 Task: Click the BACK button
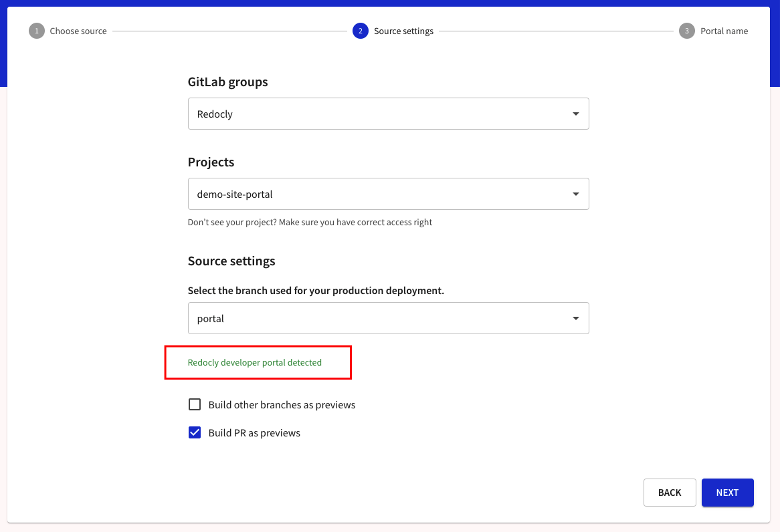point(669,492)
